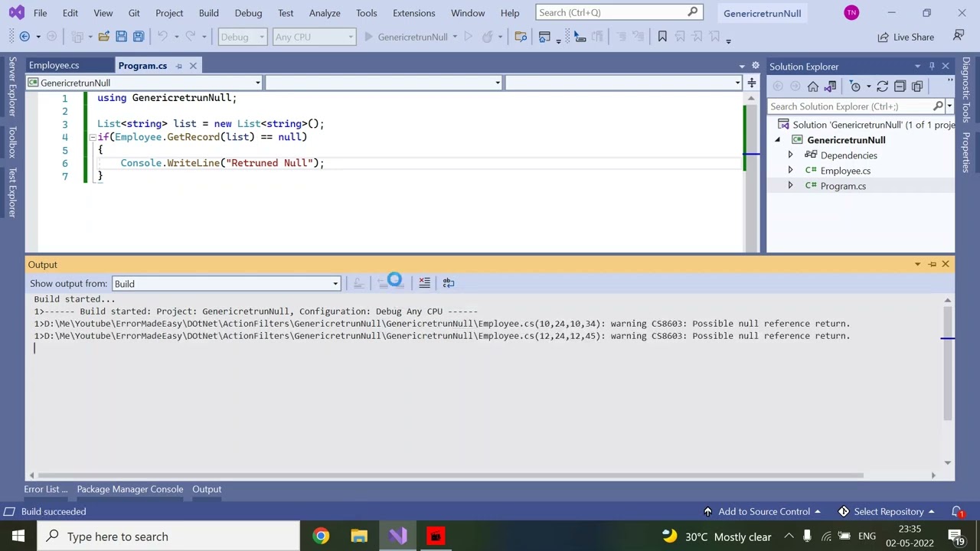Open the Extensions menu
Screen dimensions: 980x551
click(x=413, y=13)
